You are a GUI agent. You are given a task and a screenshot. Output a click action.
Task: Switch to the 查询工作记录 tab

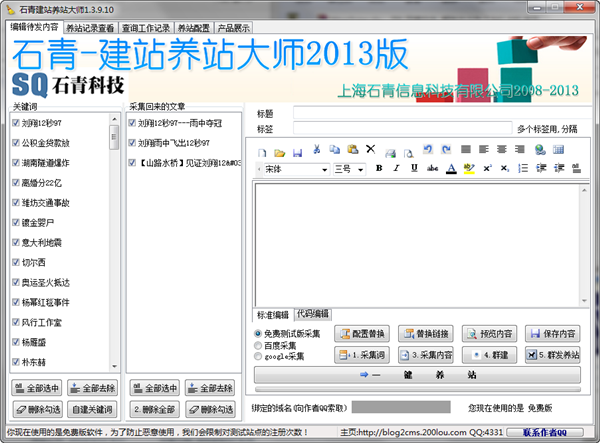coord(146,28)
